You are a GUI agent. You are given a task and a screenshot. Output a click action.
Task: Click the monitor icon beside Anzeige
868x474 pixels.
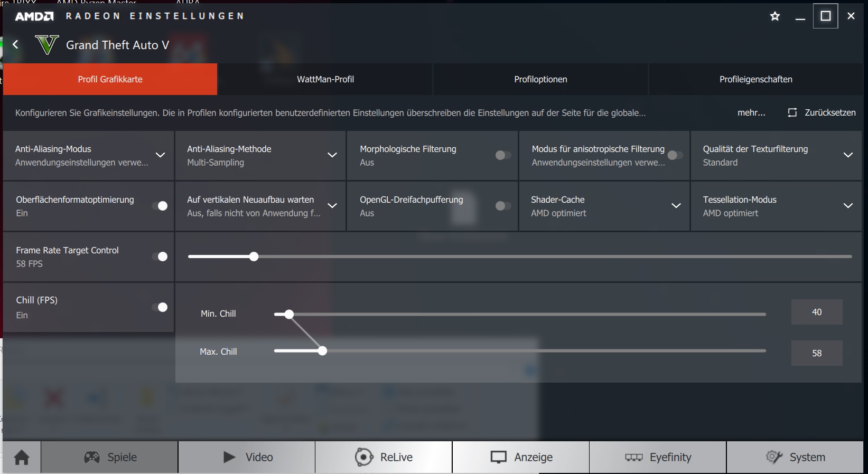[x=498, y=457]
